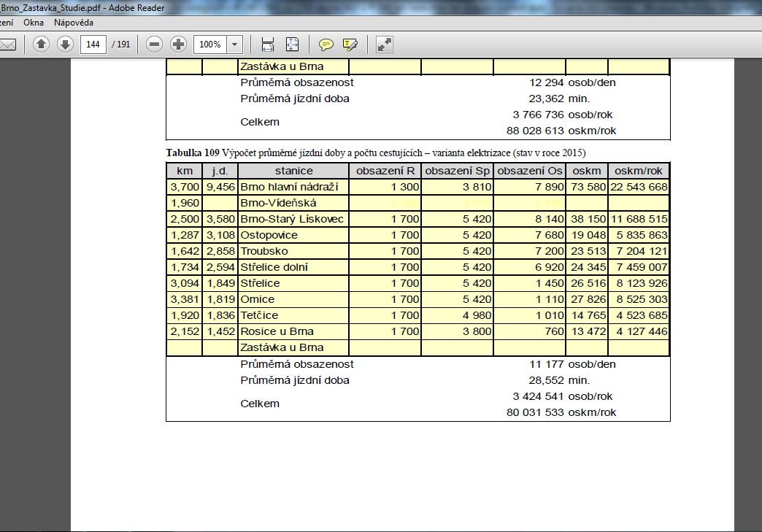Click the 'Rosice u Brna' station cell
The height and width of the screenshot is (532, 762).
point(293,331)
